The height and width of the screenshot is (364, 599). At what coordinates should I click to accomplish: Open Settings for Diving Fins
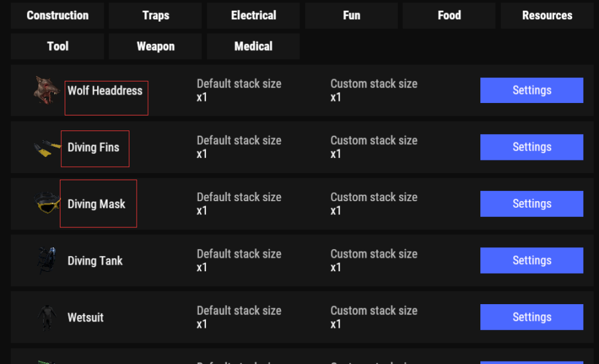[531, 147]
